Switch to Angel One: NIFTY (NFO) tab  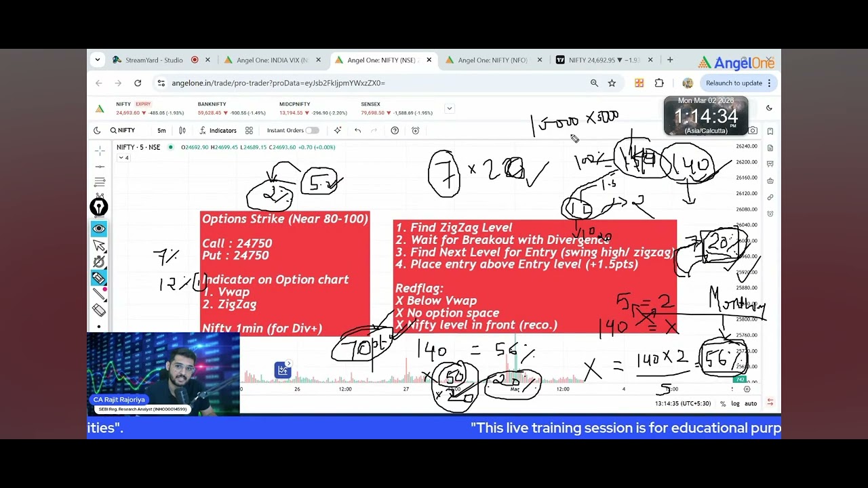tap(493, 60)
